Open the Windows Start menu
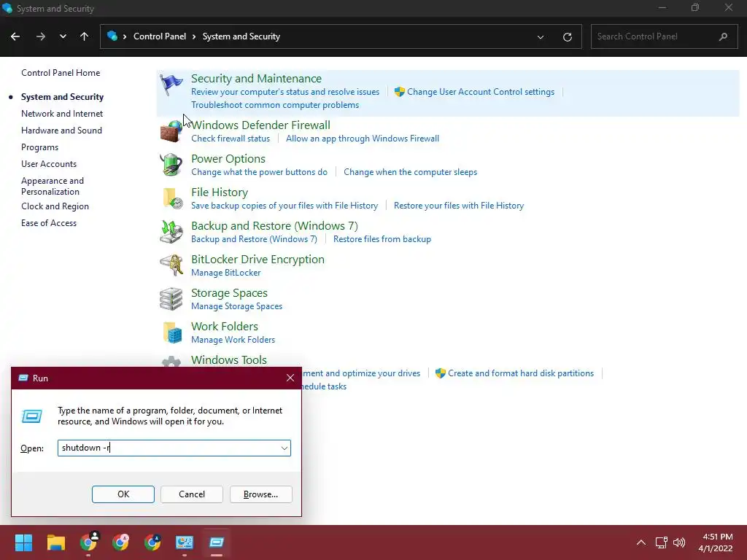Image resolution: width=747 pixels, height=560 pixels. 23,542
